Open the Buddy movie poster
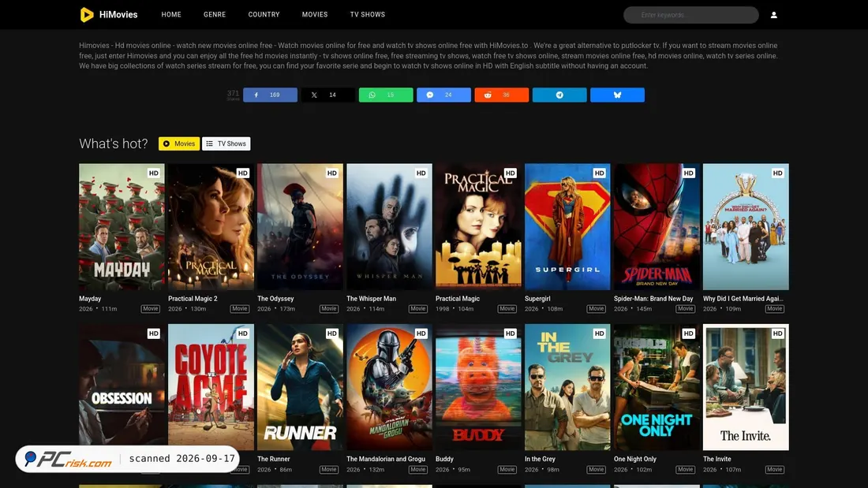This screenshot has height=488, width=868. pos(478,387)
